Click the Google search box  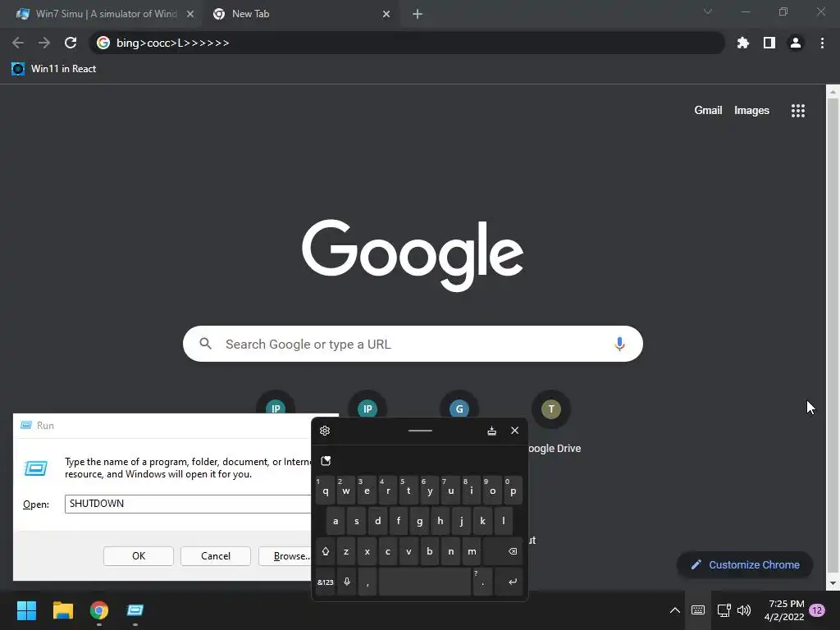coord(413,344)
